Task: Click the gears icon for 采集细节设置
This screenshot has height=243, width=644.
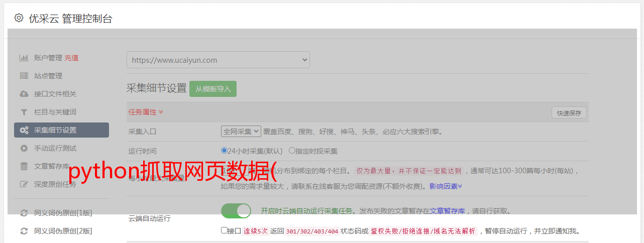Action: [24, 130]
